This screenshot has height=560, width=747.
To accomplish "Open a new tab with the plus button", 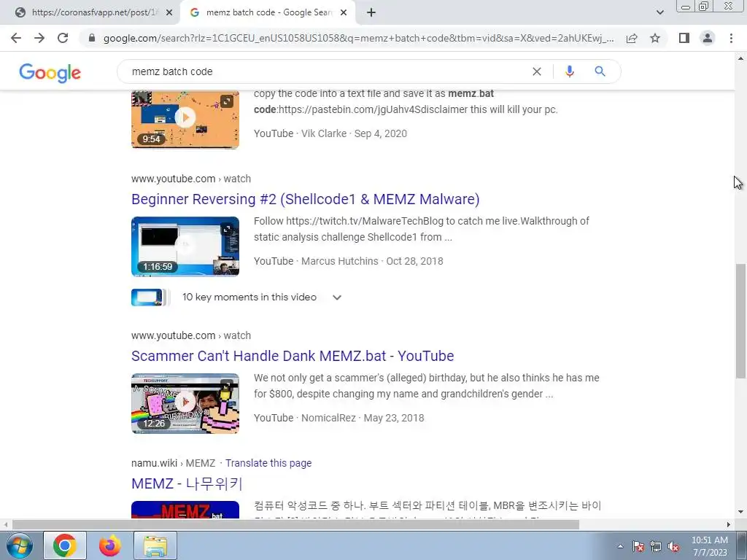I will tap(371, 13).
